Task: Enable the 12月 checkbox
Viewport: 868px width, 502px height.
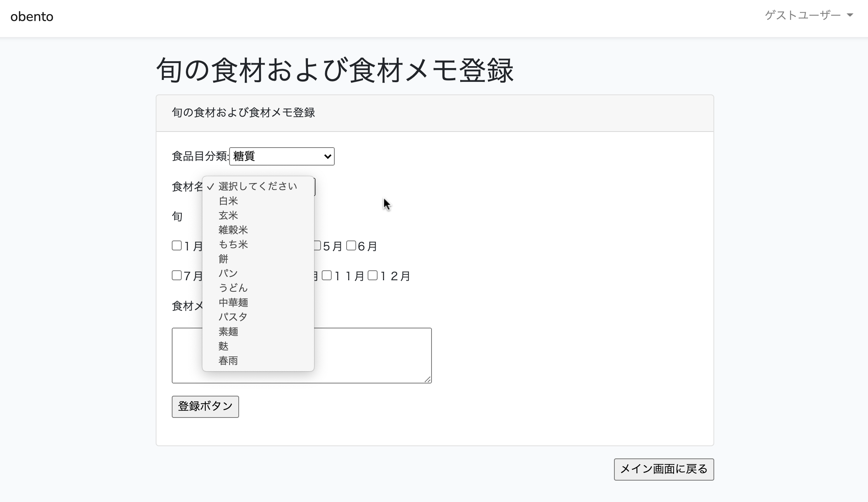Action: (373, 275)
